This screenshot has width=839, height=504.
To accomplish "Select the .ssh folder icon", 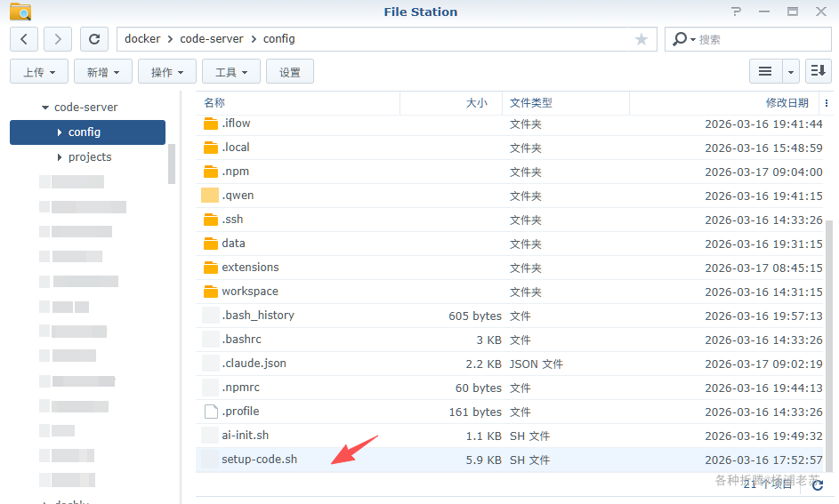I will pos(211,220).
